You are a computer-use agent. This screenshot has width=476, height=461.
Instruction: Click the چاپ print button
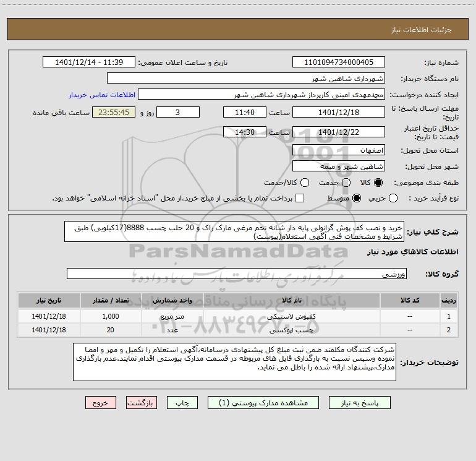point(182,403)
